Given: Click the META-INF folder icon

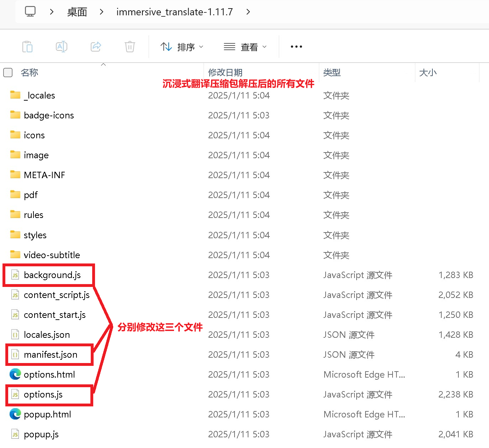Looking at the screenshot, I should pyautogui.click(x=15, y=175).
